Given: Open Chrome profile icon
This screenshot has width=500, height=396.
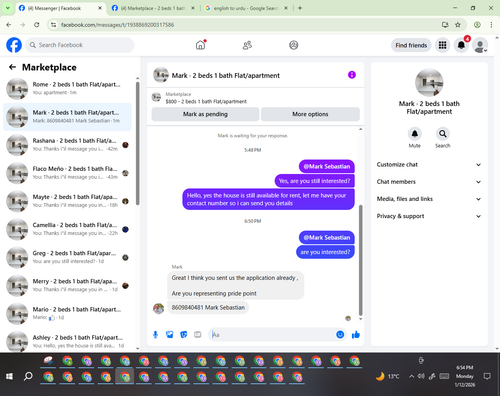Looking at the screenshot, I should [x=477, y=25].
